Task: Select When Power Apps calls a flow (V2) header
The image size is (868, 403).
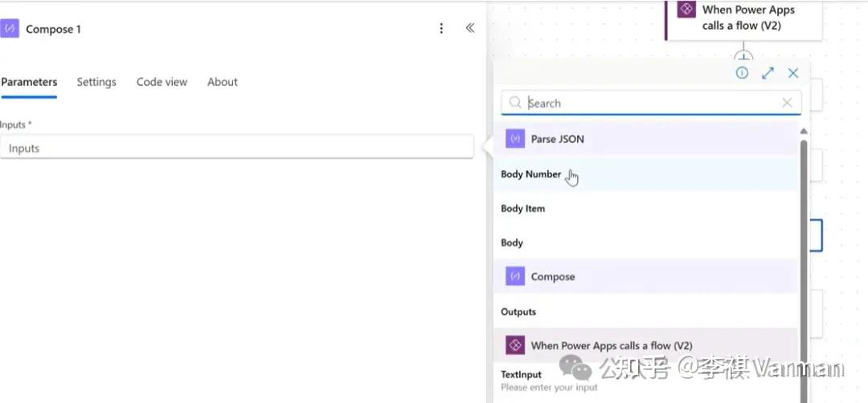Action: (x=645, y=345)
